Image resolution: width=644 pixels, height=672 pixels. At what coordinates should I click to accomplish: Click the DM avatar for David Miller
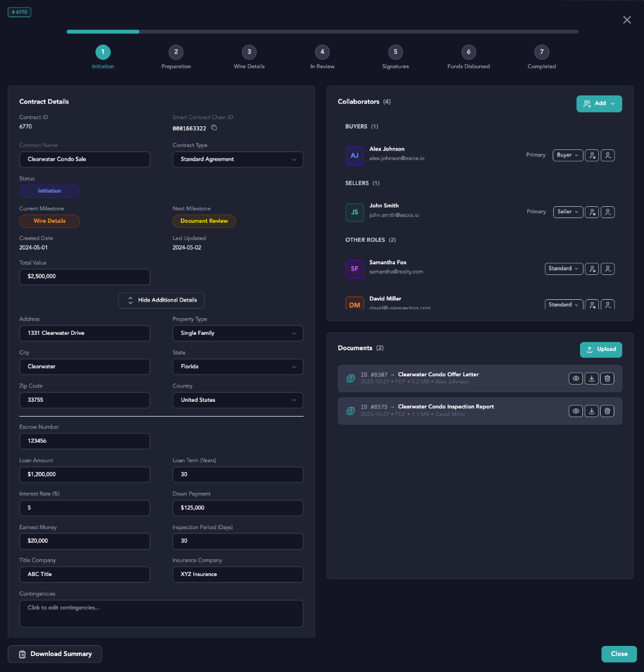[x=355, y=303]
